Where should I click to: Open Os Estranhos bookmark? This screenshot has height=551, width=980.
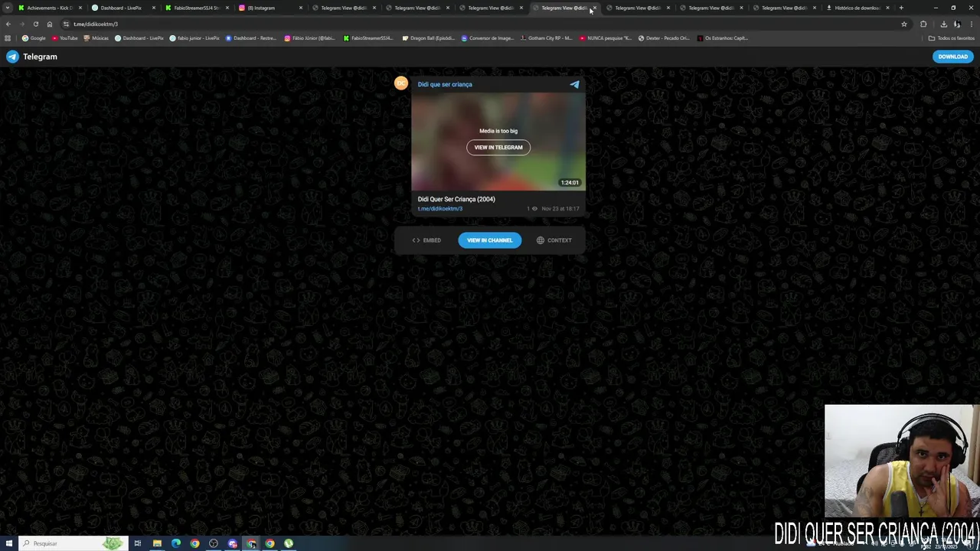click(722, 37)
